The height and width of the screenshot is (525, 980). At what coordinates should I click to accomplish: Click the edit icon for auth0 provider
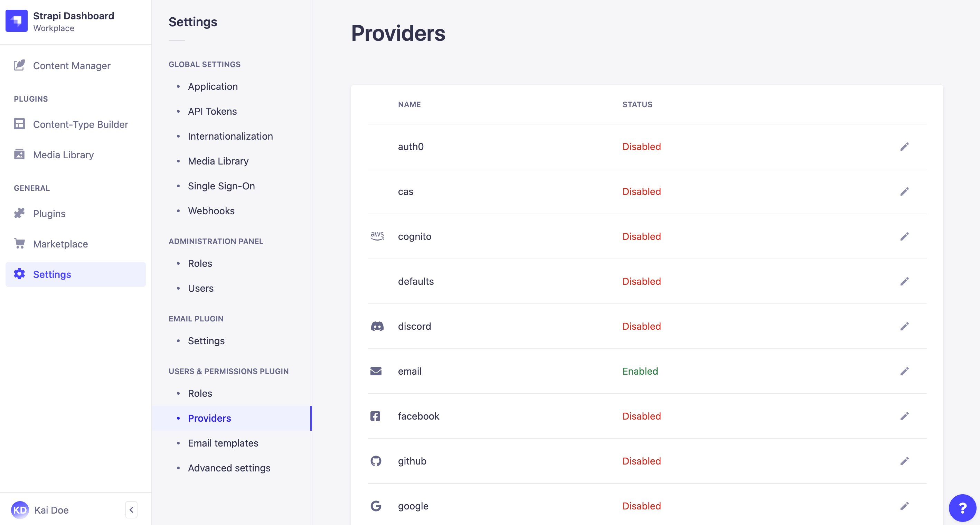coord(905,147)
